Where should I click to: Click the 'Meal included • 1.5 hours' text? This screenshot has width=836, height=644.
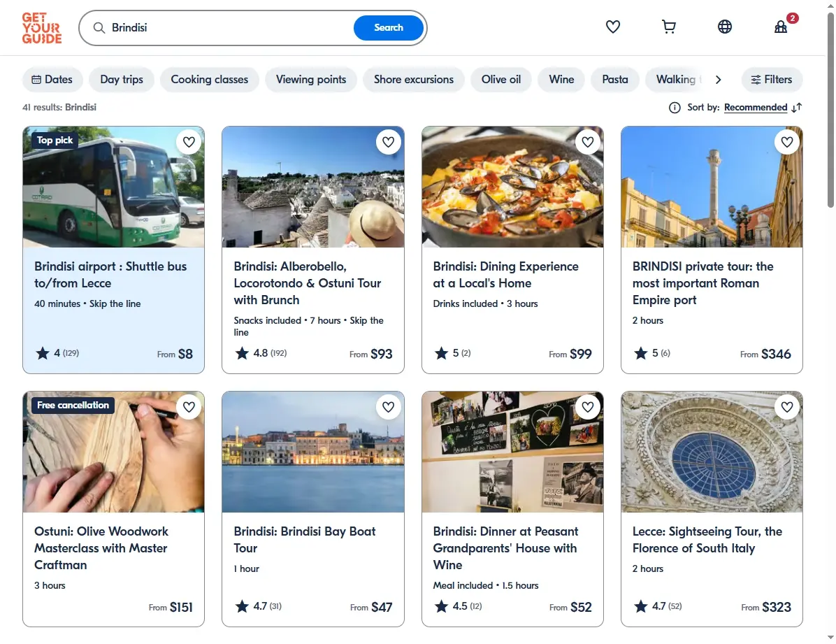[486, 585]
